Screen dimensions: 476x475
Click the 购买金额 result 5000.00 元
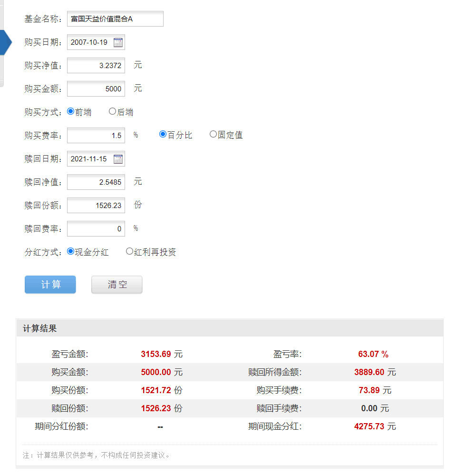click(x=162, y=372)
